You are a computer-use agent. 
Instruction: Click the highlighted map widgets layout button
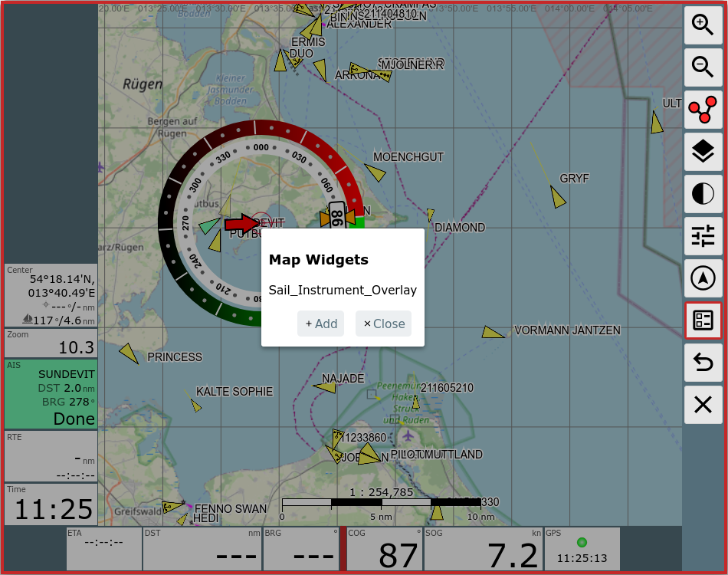point(703,320)
